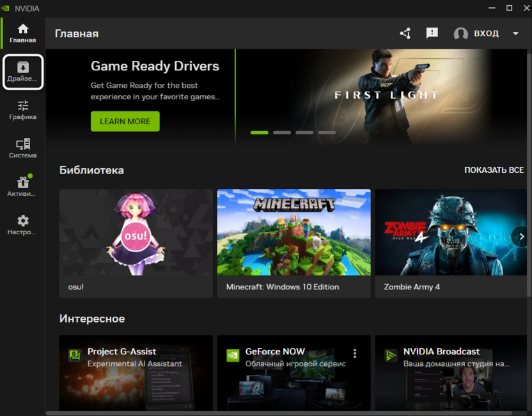Click the Game Ready Drivers heading
Image resolution: width=532 pixels, height=416 pixels.
click(155, 66)
